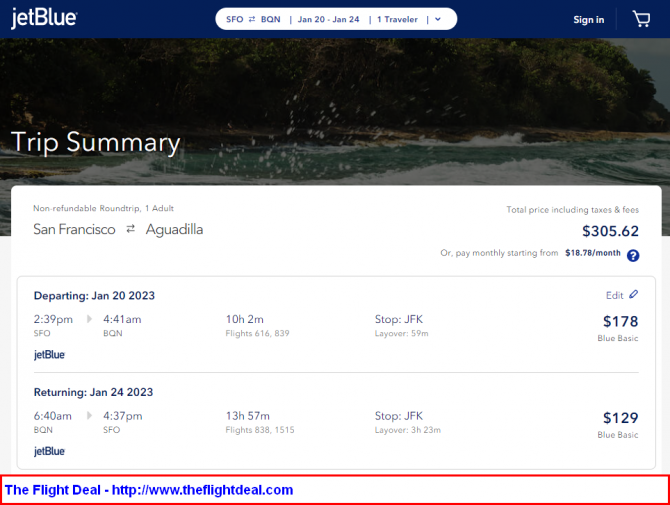The width and height of the screenshot is (670, 505).
Task: Click The Flight Deal website URL
Action: coord(203,490)
